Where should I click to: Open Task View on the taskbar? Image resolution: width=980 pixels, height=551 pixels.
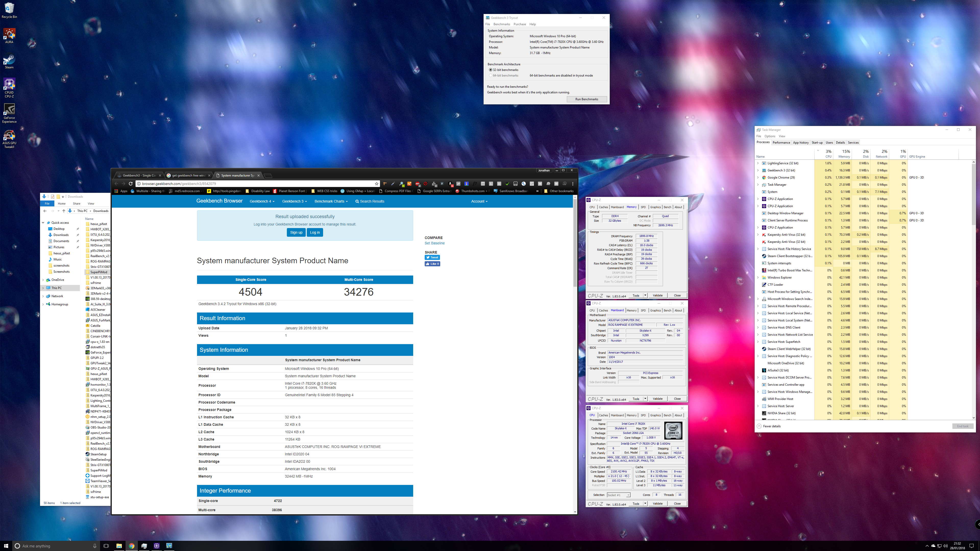[106, 546]
